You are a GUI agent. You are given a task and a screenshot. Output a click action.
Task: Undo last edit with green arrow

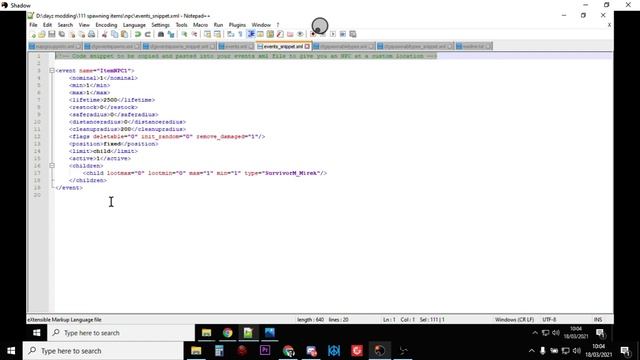(138, 34)
